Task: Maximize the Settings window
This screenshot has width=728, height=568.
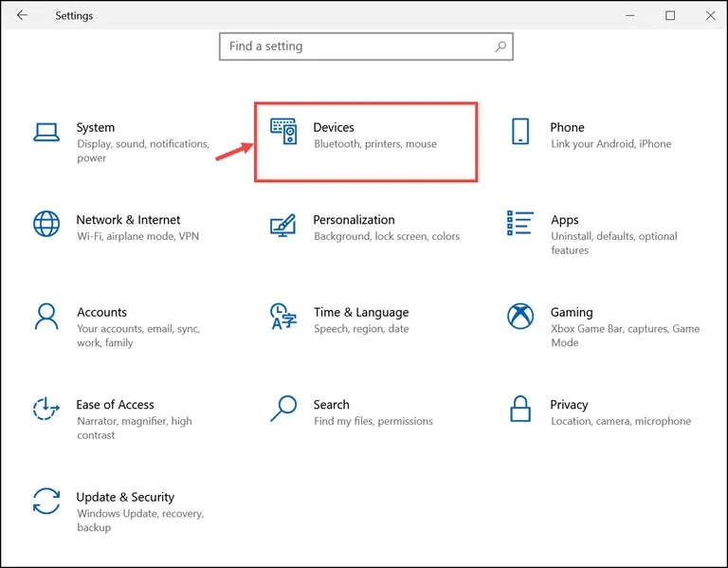Action: (670, 16)
